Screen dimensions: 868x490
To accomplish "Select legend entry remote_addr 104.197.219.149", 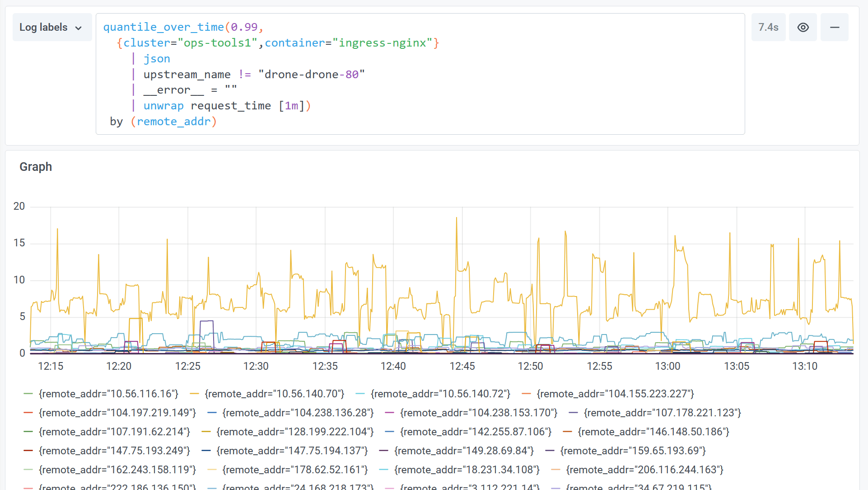I will [x=117, y=413].
